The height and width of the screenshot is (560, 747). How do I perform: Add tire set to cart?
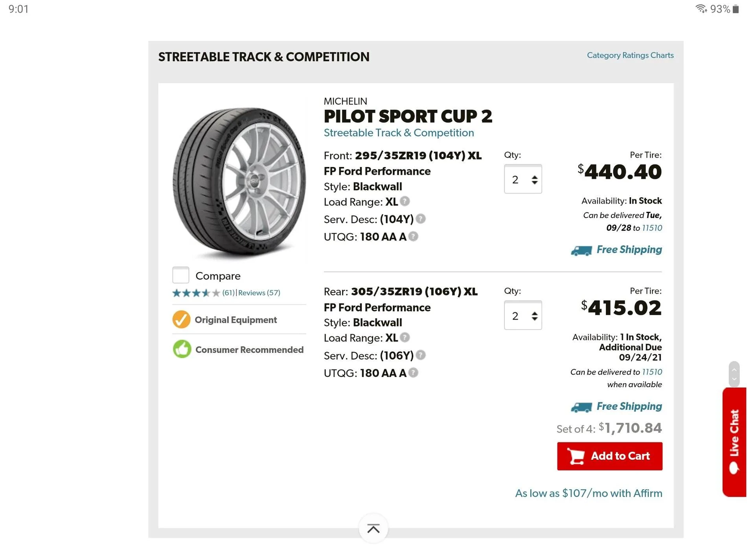(x=610, y=456)
